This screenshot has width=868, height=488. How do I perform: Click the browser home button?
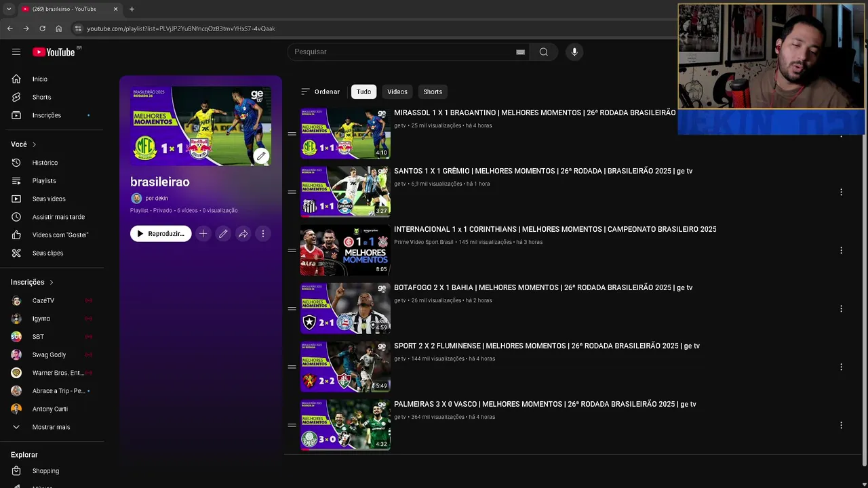point(58,28)
